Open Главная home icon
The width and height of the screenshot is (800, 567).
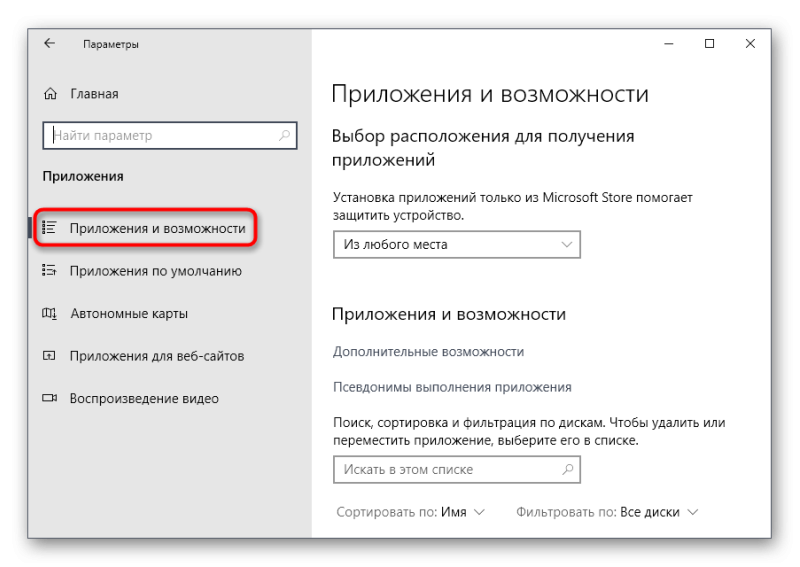pos(50,94)
